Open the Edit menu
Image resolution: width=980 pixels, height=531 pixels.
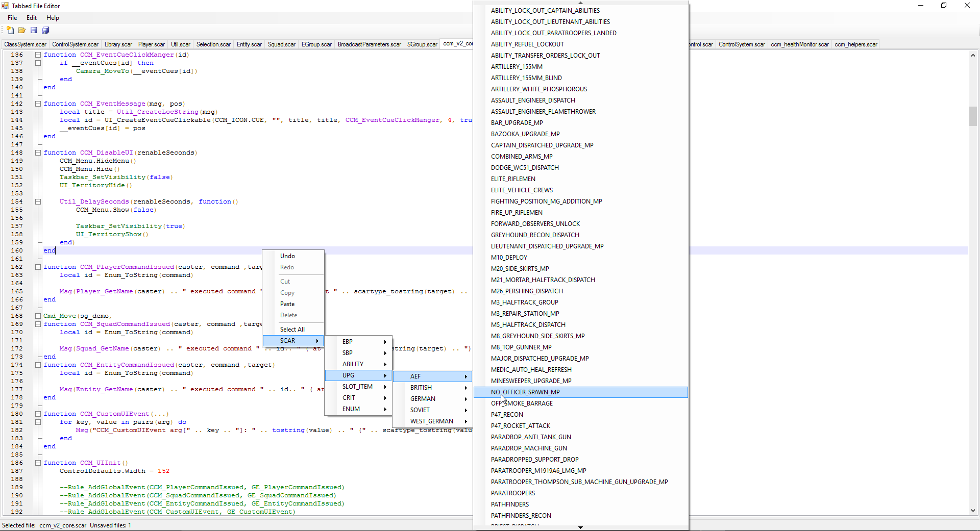[32, 18]
